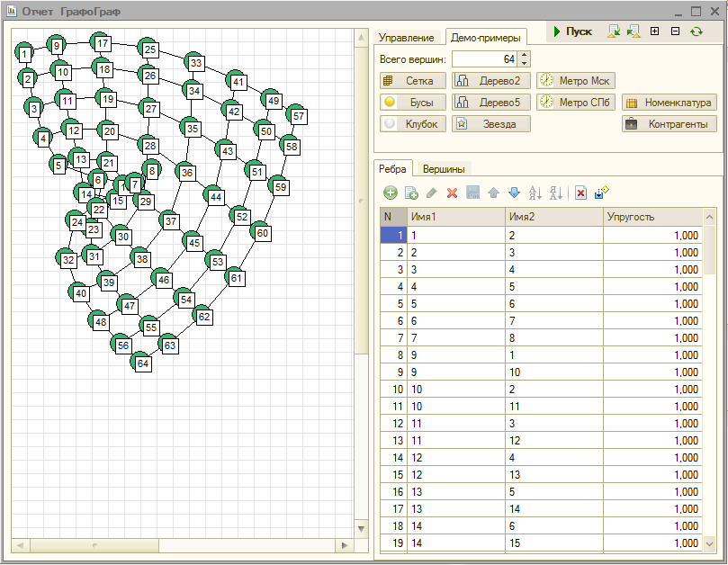Sort the edges list descending
This screenshot has height=565, width=728.
tap(555, 193)
